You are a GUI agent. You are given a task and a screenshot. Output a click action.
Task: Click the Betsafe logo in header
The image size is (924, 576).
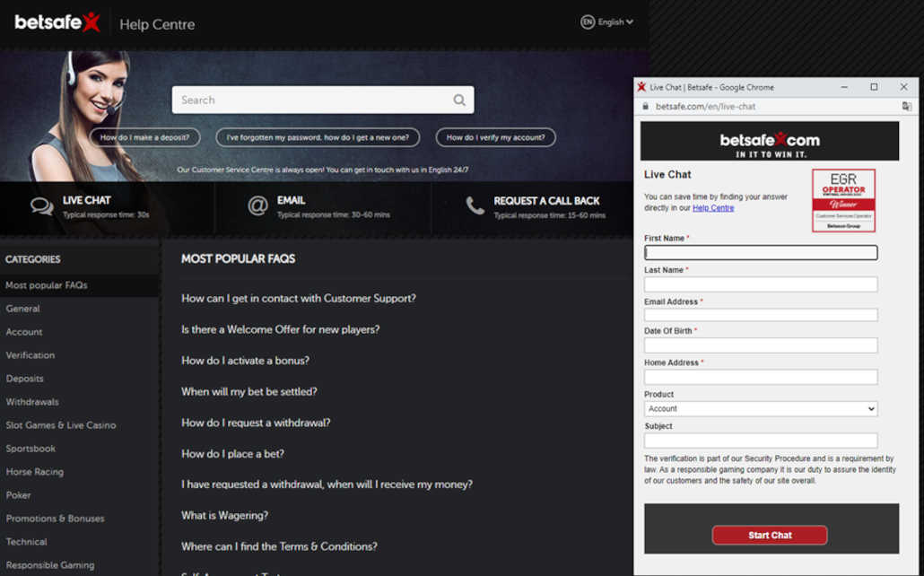coord(57,22)
